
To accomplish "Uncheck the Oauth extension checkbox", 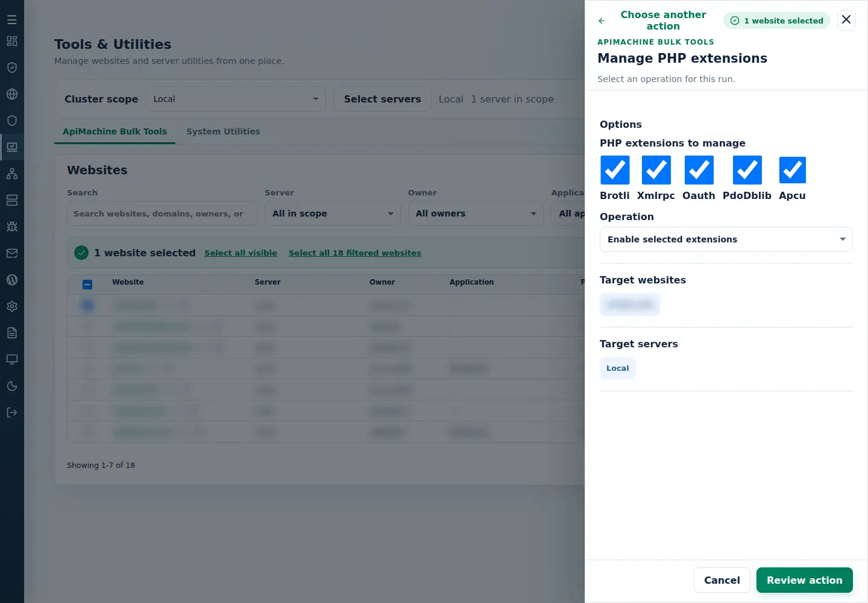I will click(x=699, y=170).
